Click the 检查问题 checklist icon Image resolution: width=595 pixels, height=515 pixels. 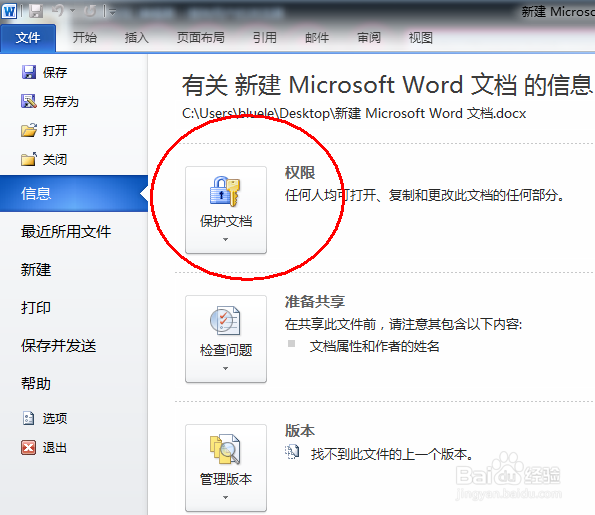(225, 321)
